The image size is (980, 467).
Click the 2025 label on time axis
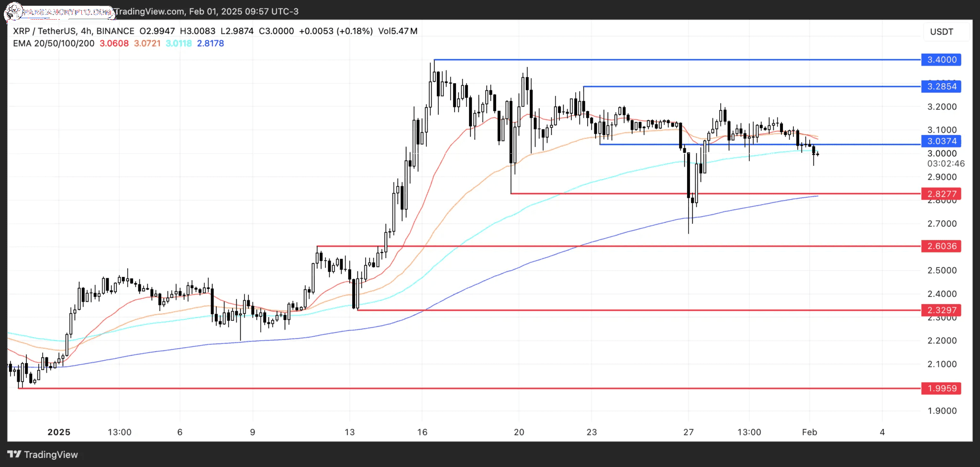[x=59, y=433]
